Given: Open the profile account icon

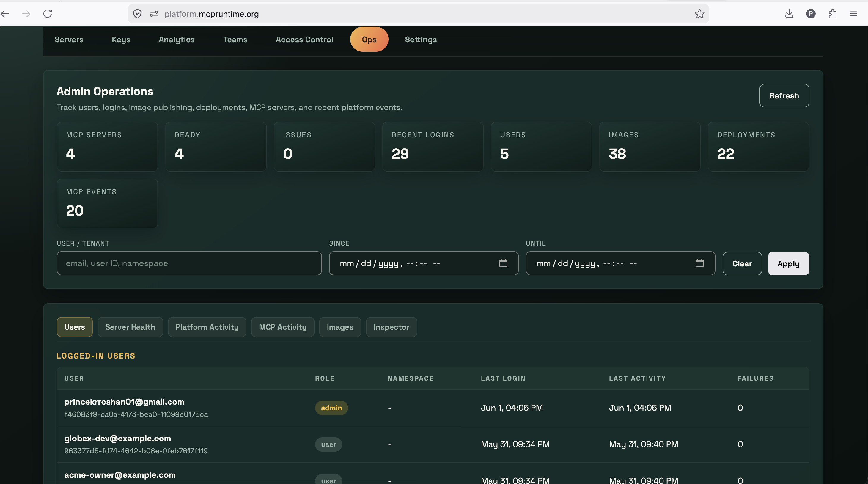Looking at the screenshot, I should [x=811, y=14].
